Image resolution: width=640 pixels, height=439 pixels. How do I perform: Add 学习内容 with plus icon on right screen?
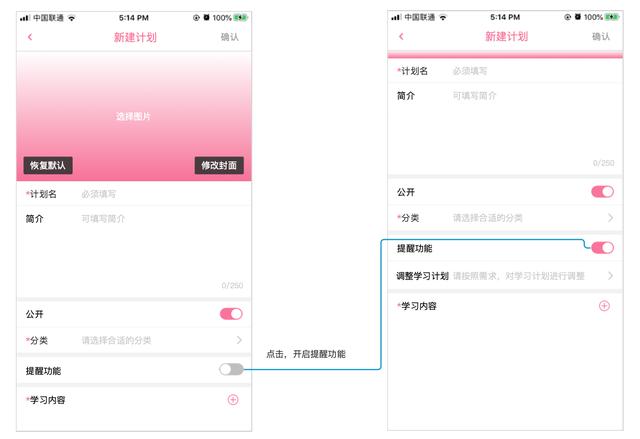click(x=604, y=306)
